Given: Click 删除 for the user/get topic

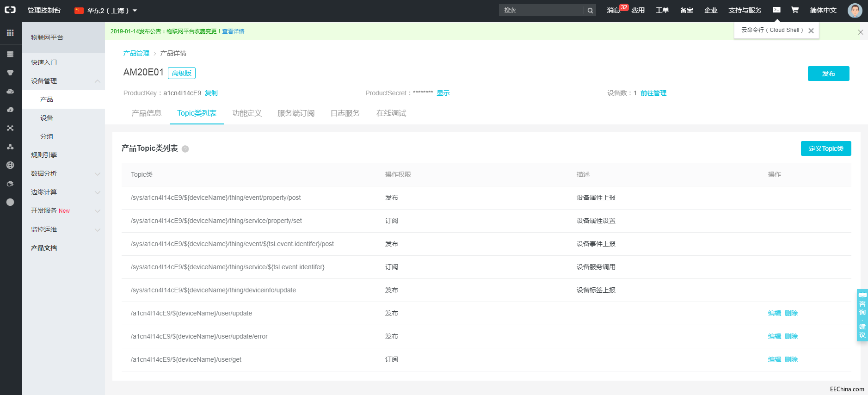Looking at the screenshot, I should (791, 359).
